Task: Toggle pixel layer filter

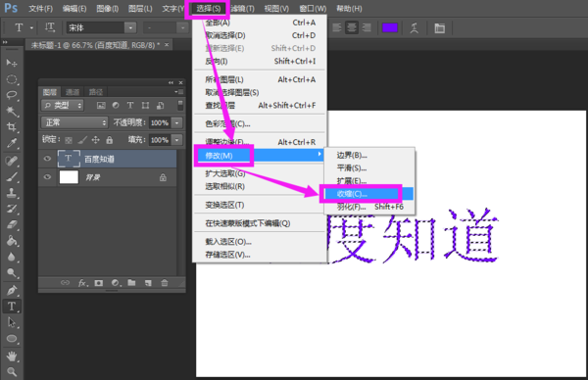Action: point(101,106)
